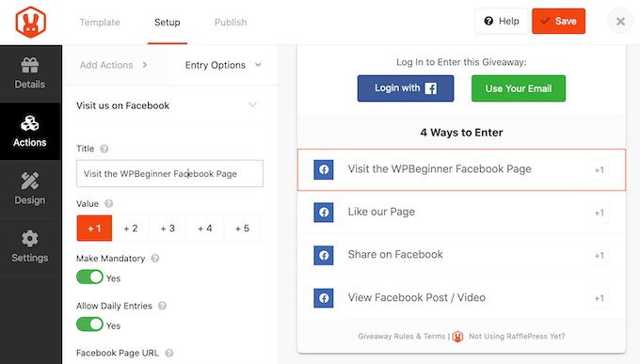Click the 4 Ways to Enter heading
This screenshot has width=640, height=364.
point(461,133)
